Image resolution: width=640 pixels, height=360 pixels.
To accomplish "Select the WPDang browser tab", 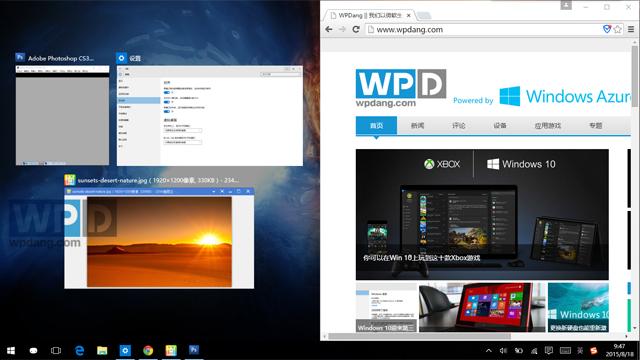I will [x=369, y=16].
